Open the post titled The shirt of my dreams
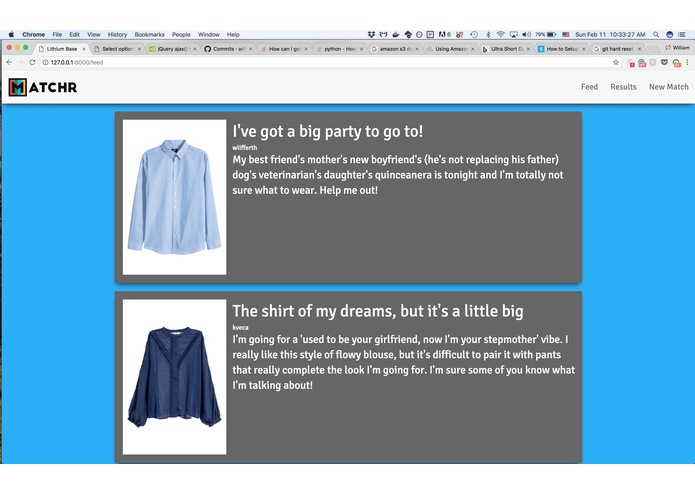 pos(378,311)
